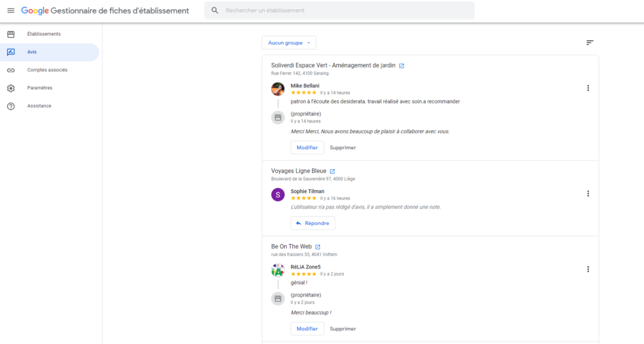Click the 'Be On The Web' title
644x344 pixels.
291,247
